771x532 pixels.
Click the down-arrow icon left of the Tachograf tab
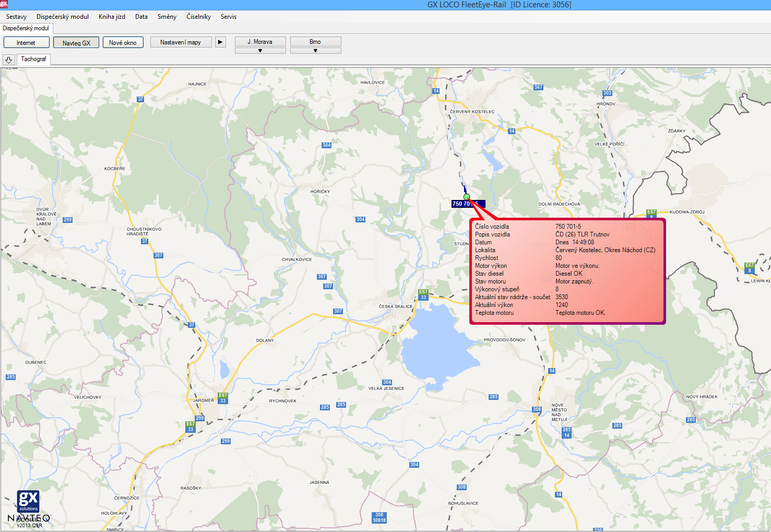pyautogui.click(x=9, y=60)
